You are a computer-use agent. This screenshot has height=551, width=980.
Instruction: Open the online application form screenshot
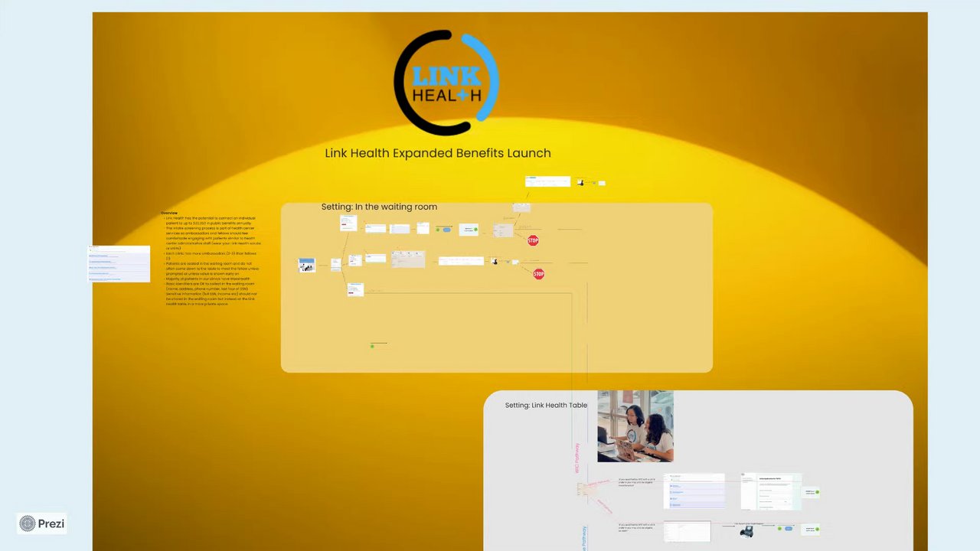coord(771,491)
